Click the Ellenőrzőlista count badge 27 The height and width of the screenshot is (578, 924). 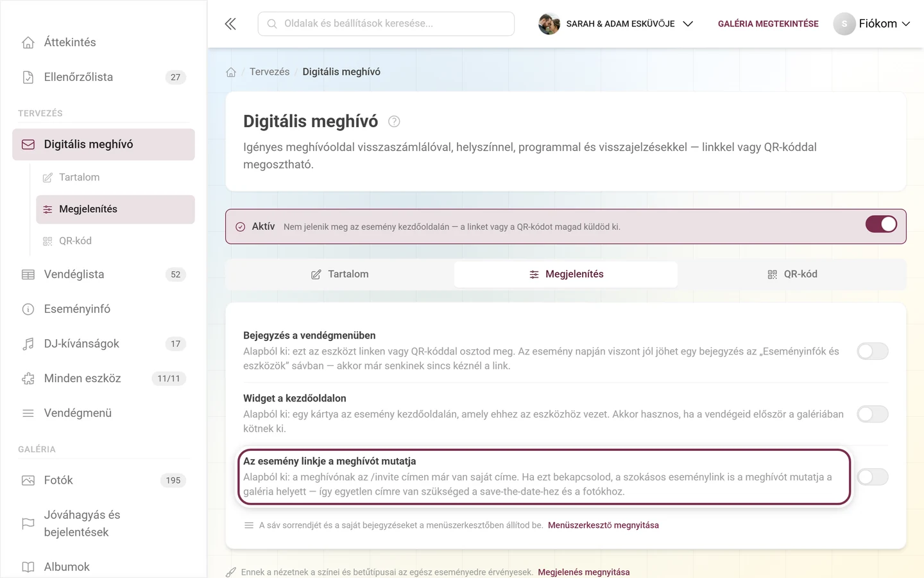point(176,77)
